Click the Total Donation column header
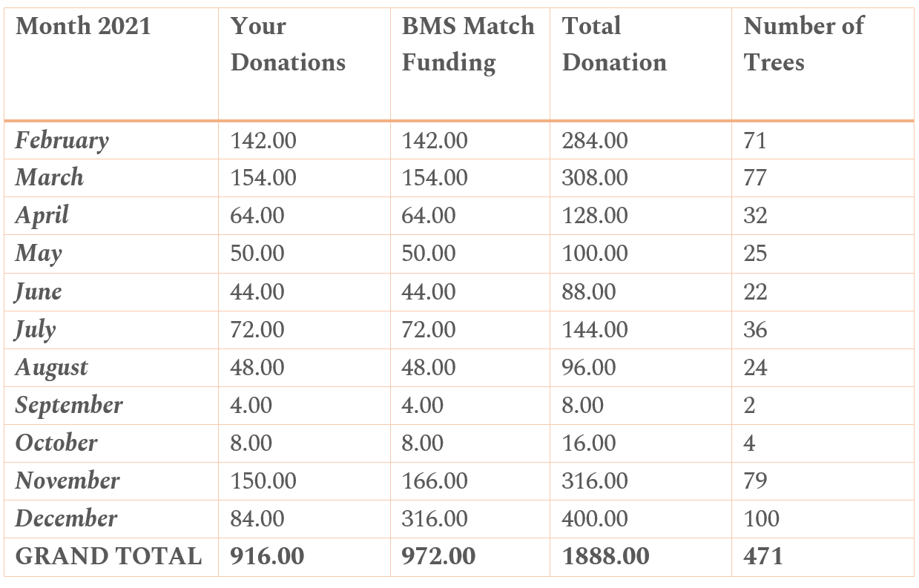This screenshot has width=919, height=588. (x=641, y=64)
